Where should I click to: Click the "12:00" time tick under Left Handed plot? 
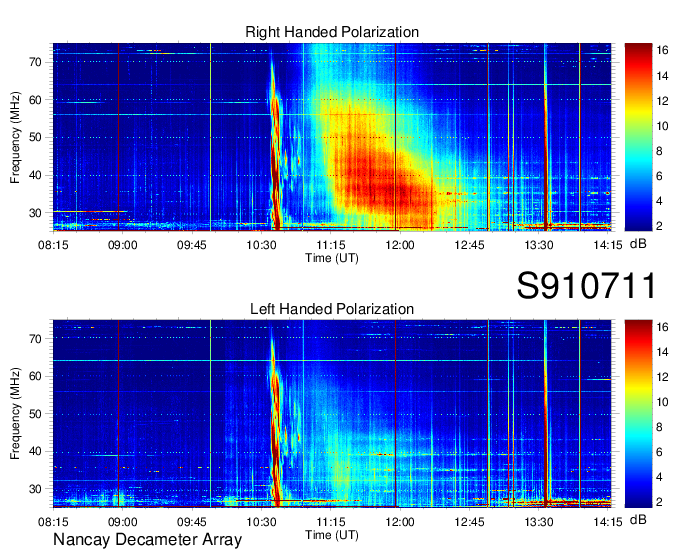[x=400, y=522]
